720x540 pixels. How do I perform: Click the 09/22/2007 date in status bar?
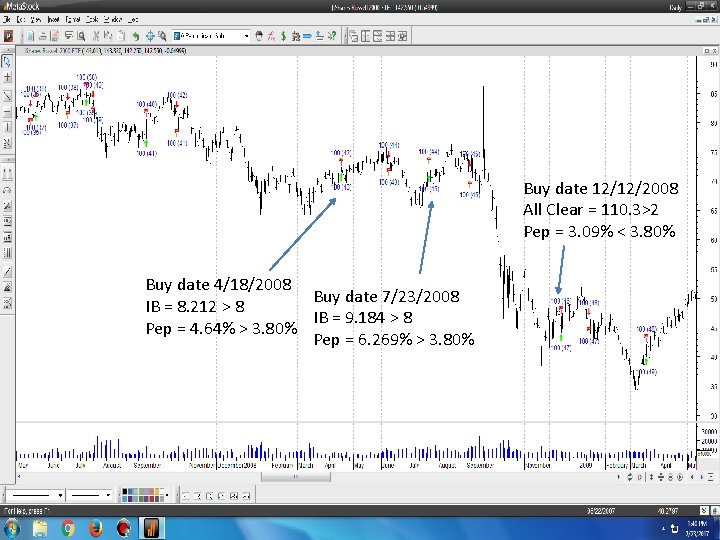click(601, 511)
